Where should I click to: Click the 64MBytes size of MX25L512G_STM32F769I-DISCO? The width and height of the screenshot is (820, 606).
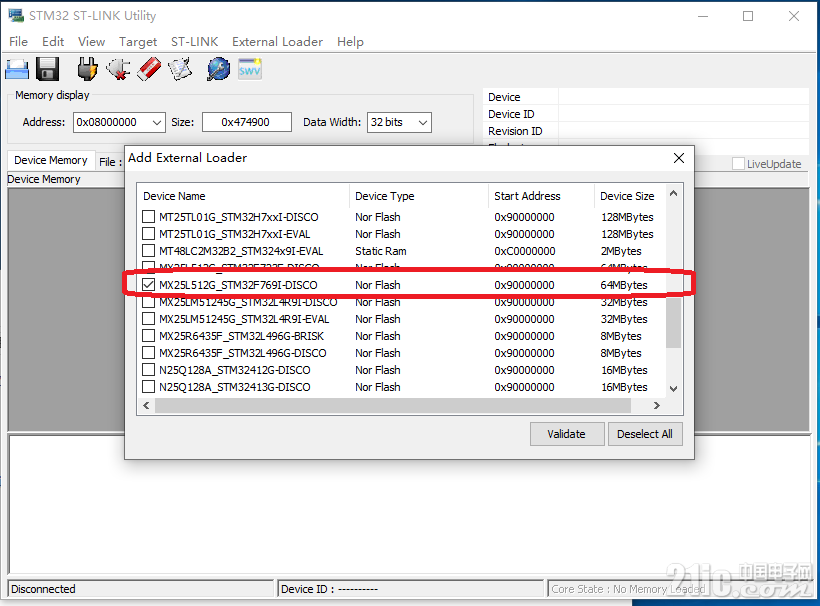click(x=624, y=285)
